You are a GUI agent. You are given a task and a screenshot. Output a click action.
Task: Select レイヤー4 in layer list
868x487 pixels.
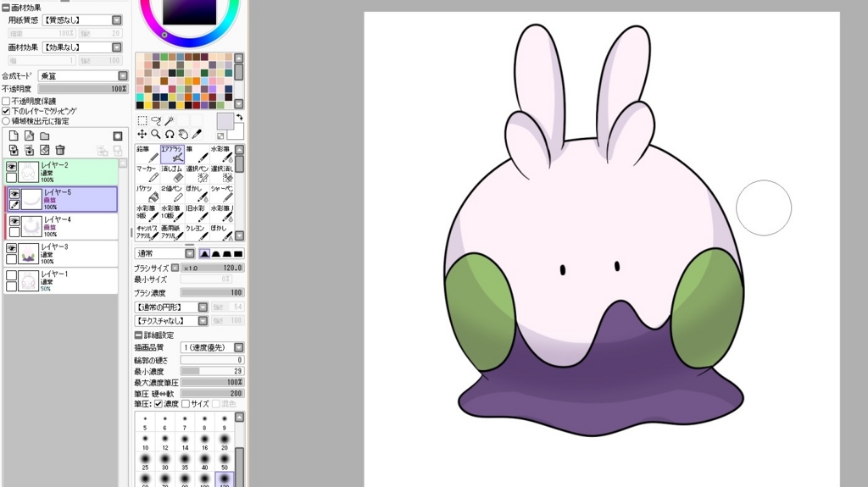61,227
